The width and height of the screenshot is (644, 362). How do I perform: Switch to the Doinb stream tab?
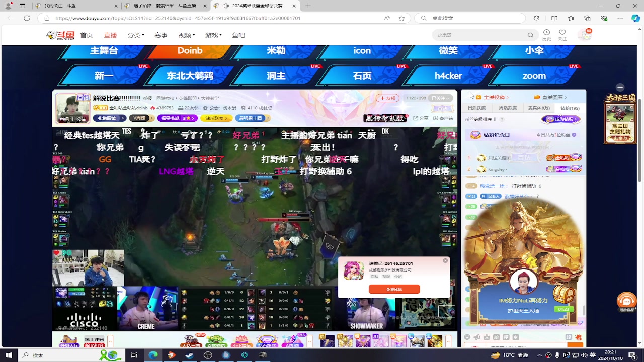click(190, 51)
